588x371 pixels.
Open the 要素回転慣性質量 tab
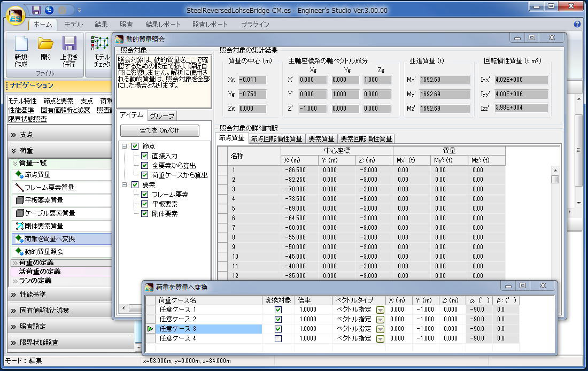pyautogui.click(x=366, y=139)
